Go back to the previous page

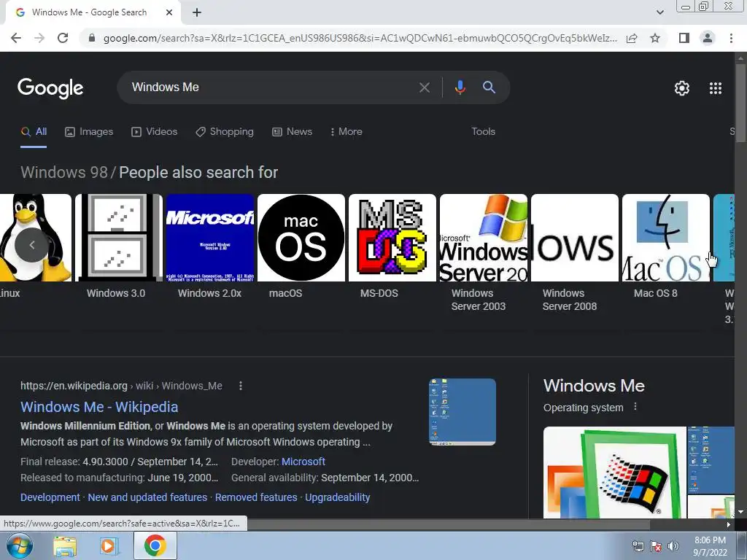coord(16,38)
